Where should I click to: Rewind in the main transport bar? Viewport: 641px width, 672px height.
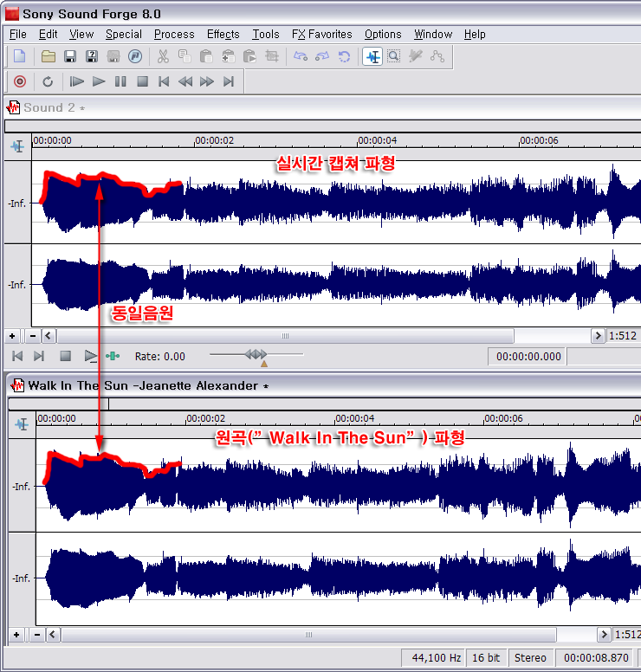click(185, 81)
